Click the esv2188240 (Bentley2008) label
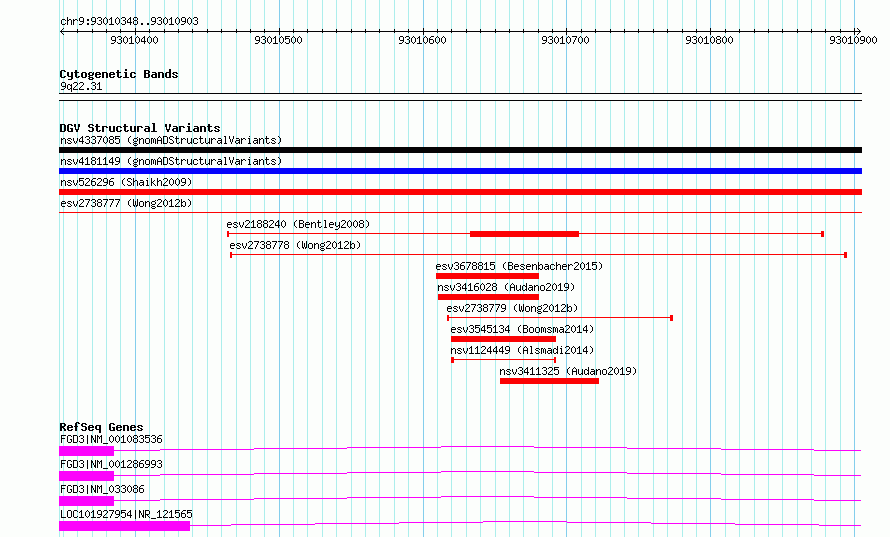This screenshot has width=890, height=537. tap(298, 224)
